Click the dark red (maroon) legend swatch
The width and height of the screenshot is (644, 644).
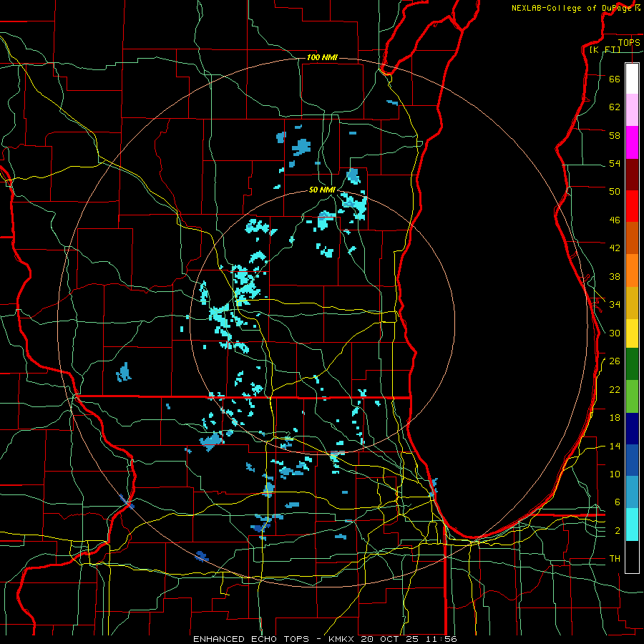(x=632, y=175)
